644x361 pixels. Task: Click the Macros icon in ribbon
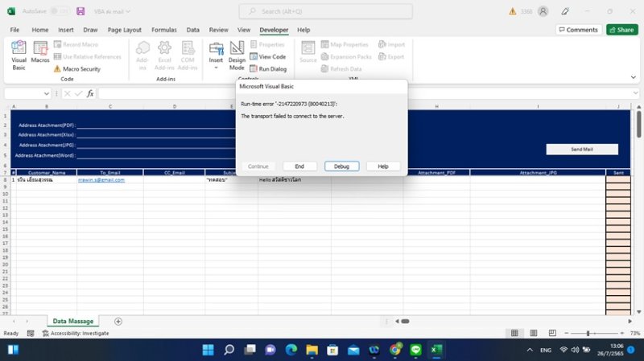coord(40,52)
